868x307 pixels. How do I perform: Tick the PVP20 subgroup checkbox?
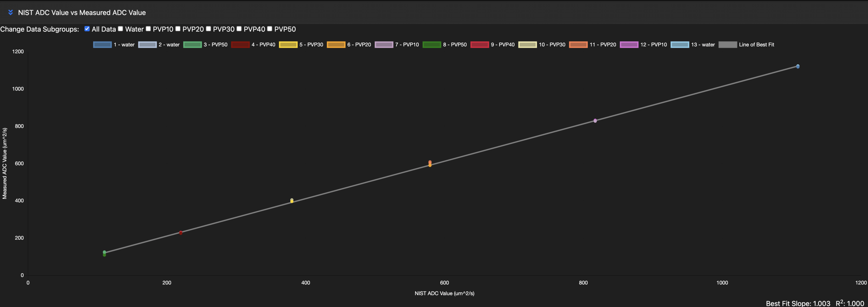pyautogui.click(x=178, y=29)
